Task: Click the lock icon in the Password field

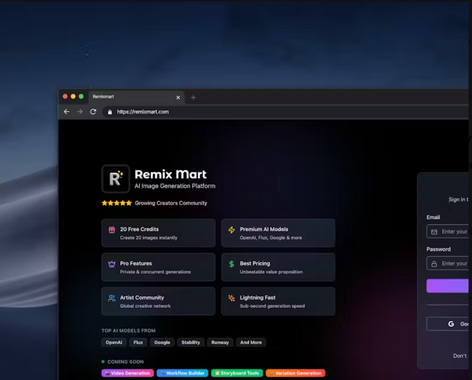Action: (x=434, y=264)
